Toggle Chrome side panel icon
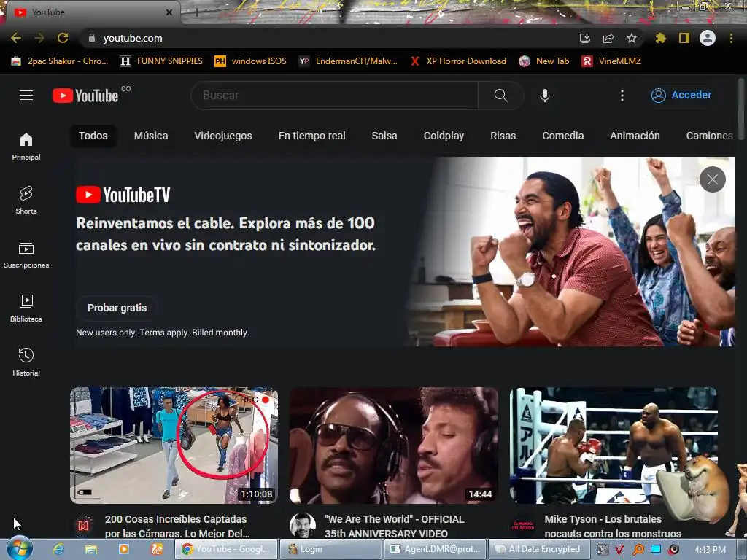Image resolution: width=747 pixels, height=560 pixels. (x=684, y=38)
